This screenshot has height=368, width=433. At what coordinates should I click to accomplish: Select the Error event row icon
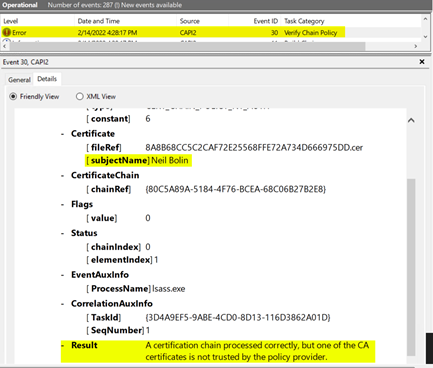[x=6, y=32]
